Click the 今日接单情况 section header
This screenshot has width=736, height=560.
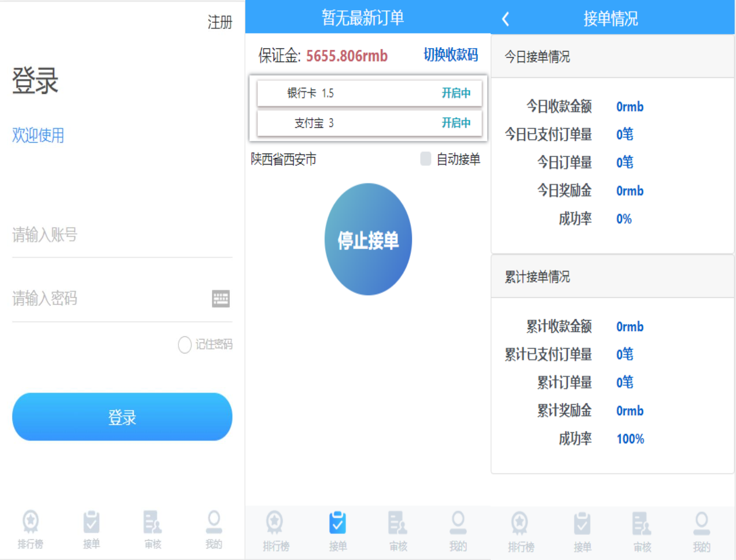tap(612, 56)
